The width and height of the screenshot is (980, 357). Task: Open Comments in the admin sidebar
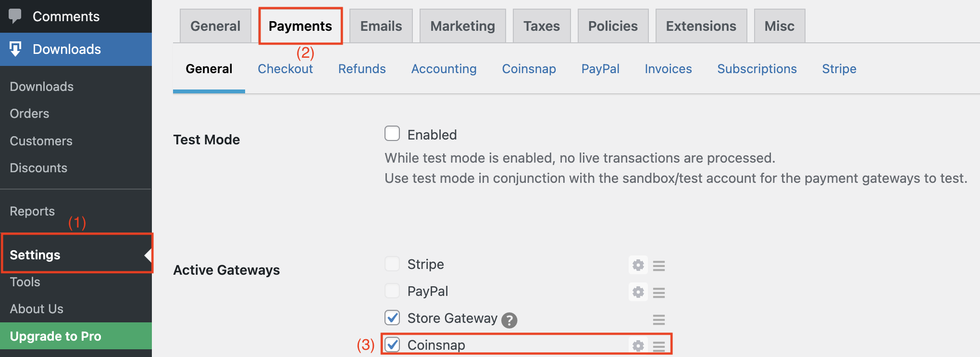(x=66, y=16)
